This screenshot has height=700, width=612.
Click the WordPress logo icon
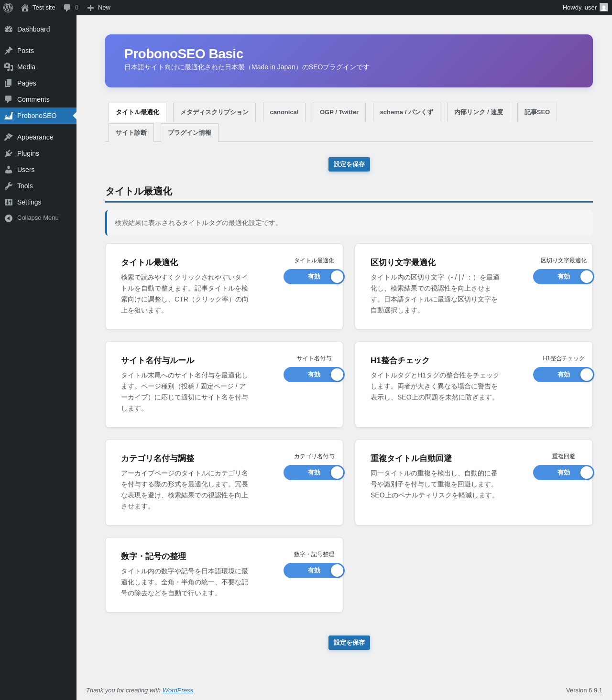coord(8,8)
